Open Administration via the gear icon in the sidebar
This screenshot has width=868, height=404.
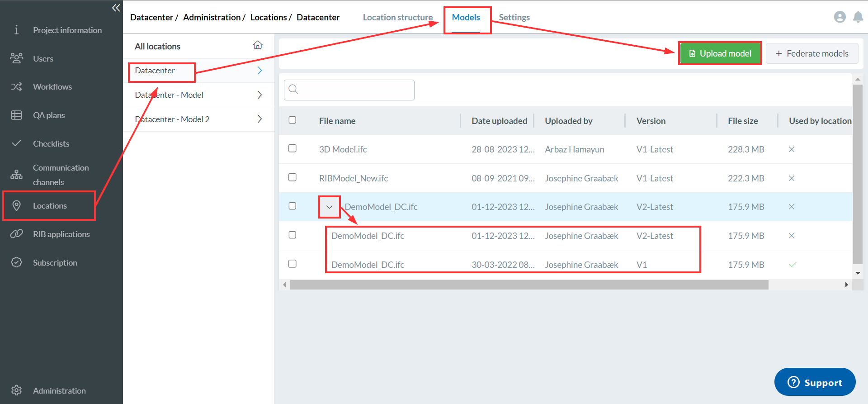pos(17,390)
